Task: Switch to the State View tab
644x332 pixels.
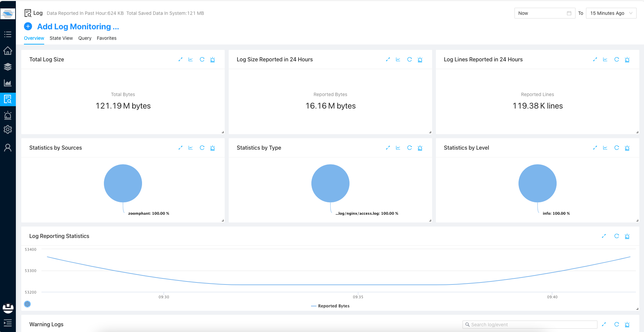Action: coord(61,38)
